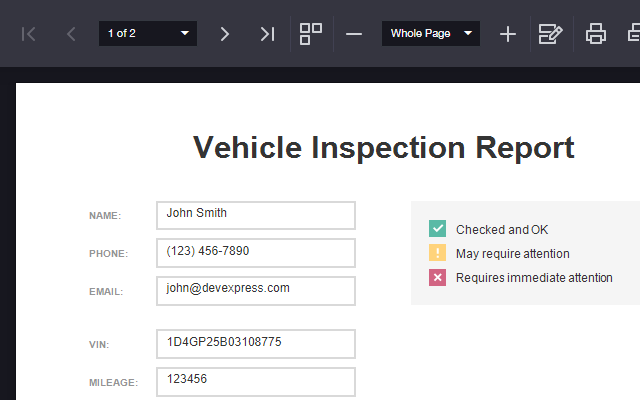The width and height of the screenshot is (640, 400).
Task: Print the report
Action: point(596,34)
